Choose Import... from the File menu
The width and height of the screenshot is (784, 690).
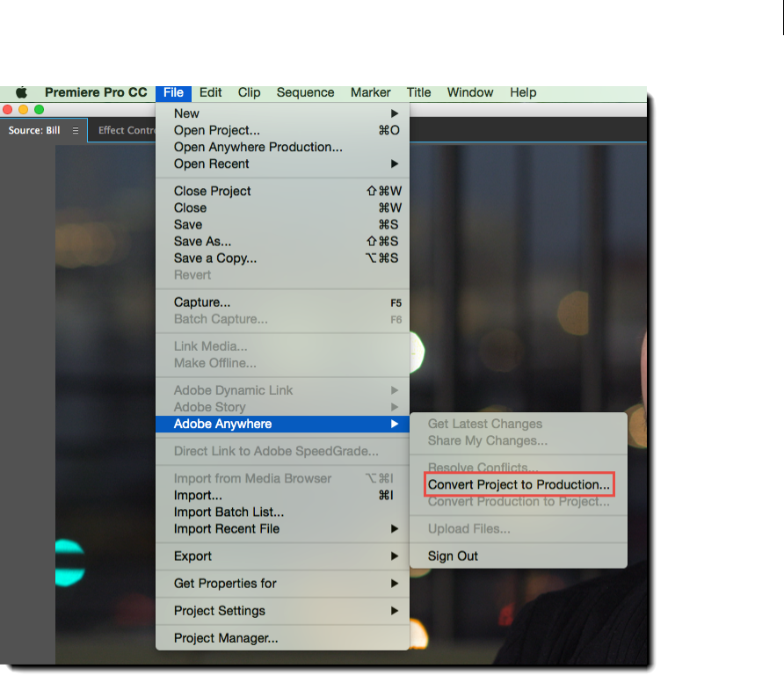[x=282, y=496]
